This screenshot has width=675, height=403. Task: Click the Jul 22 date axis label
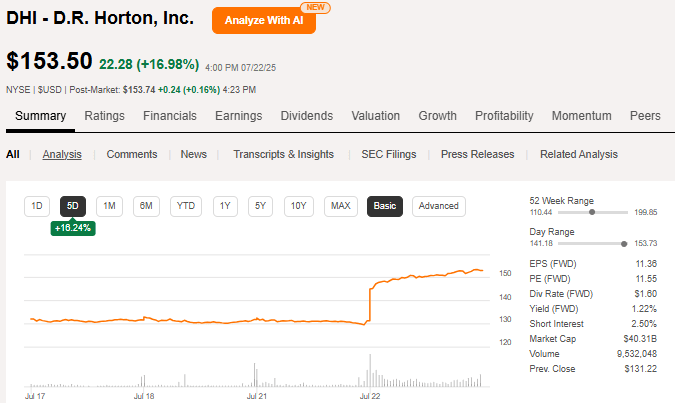370,397
